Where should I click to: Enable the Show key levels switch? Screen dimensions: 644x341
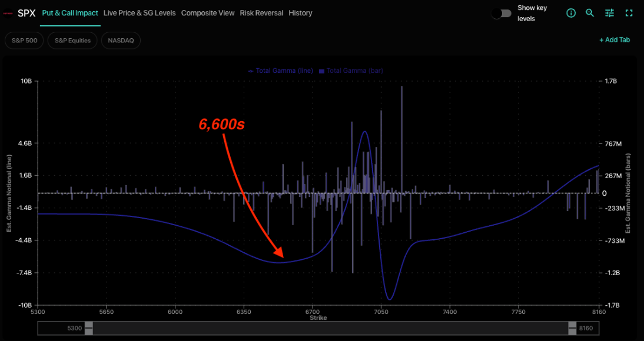[502, 13]
